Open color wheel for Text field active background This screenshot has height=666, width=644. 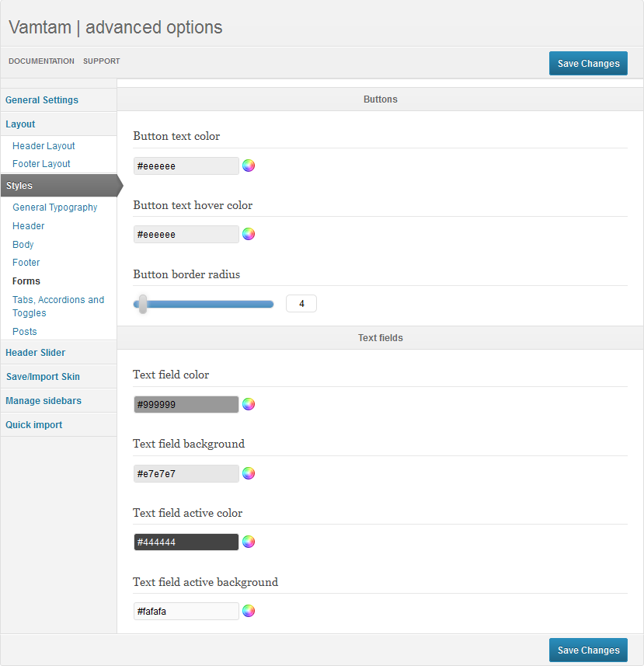pyautogui.click(x=249, y=611)
